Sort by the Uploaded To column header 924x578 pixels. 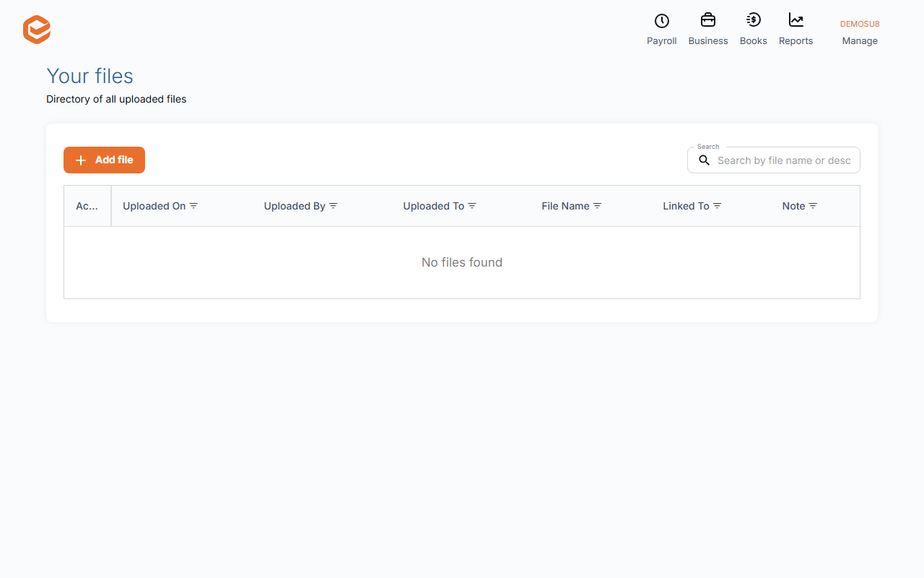[x=434, y=206]
